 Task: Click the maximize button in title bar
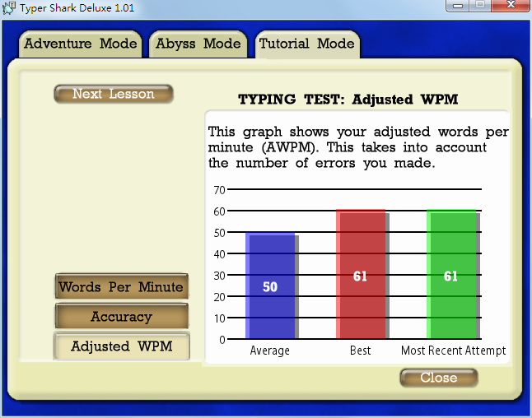tap(480, 6)
